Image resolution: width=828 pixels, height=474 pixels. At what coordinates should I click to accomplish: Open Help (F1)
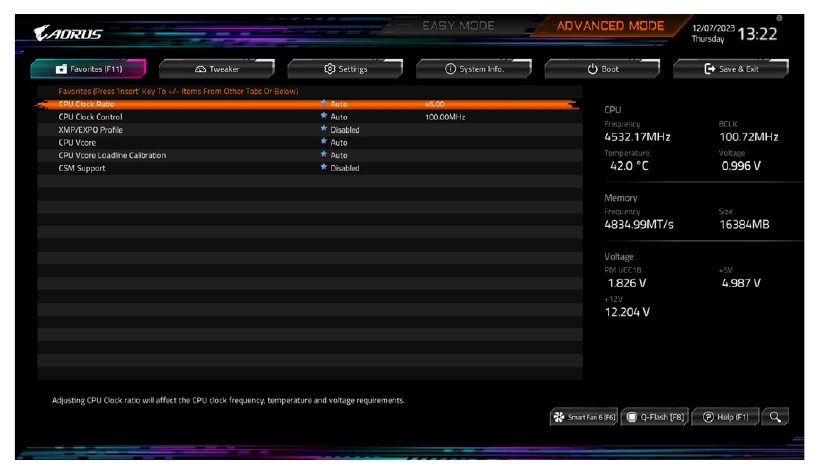726,417
